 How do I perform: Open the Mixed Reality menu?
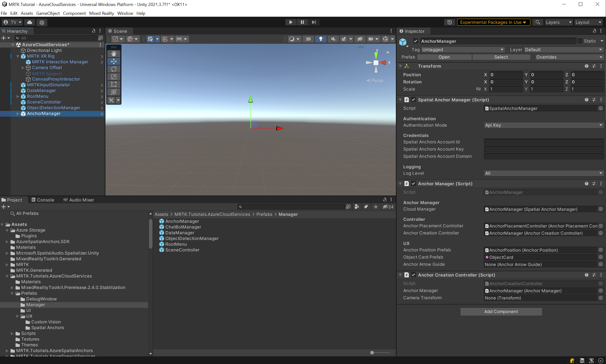pos(101,13)
